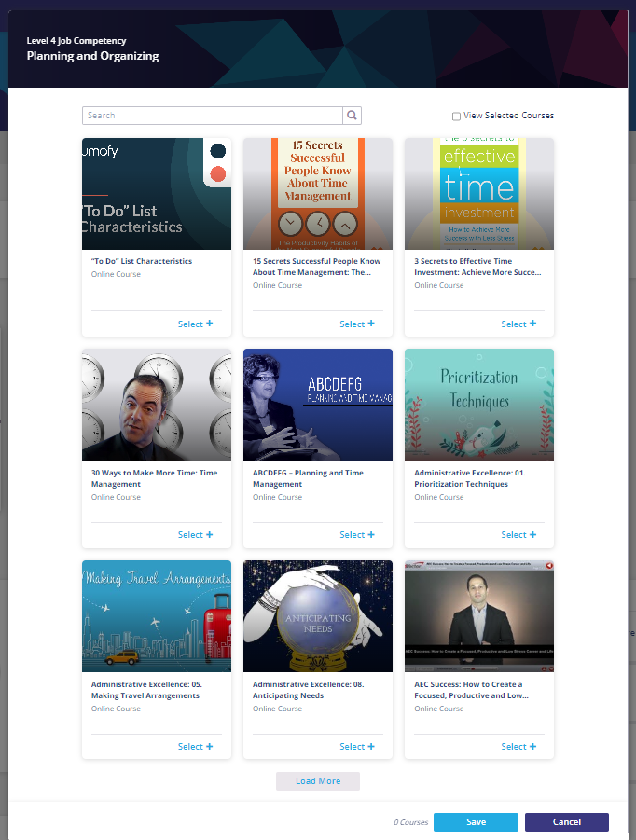The height and width of the screenshot is (840, 636).
Task: Save the course selection
Action: pos(476,821)
